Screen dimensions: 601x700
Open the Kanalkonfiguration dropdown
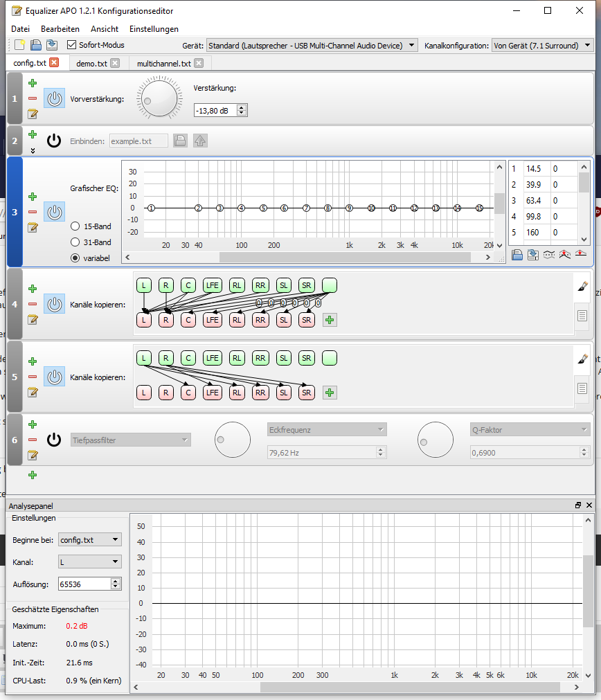pos(542,46)
